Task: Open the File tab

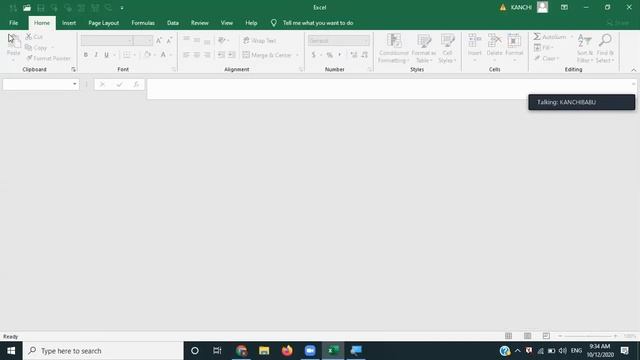Action: 13,23
